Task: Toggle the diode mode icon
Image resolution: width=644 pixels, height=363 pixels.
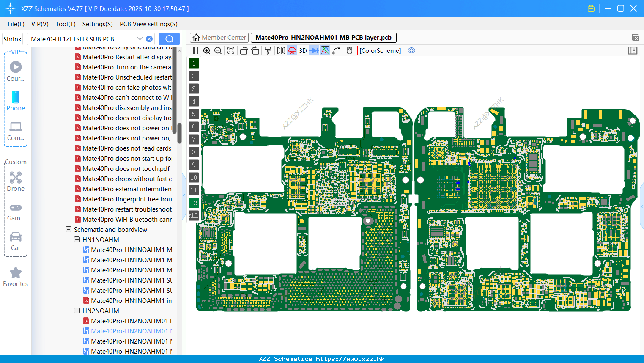Action: pos(314,50)
